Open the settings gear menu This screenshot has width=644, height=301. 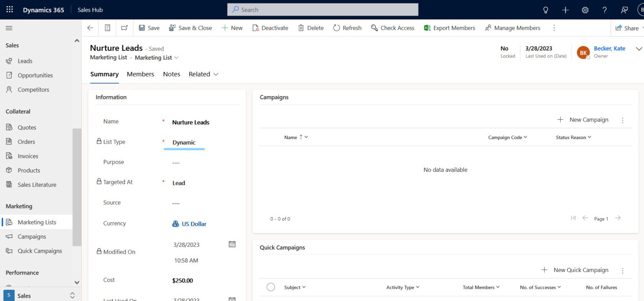click(x=585, y=9)
